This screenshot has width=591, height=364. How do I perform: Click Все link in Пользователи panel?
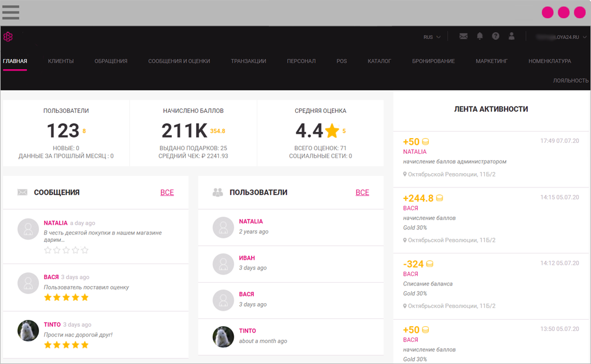(362, 193)
